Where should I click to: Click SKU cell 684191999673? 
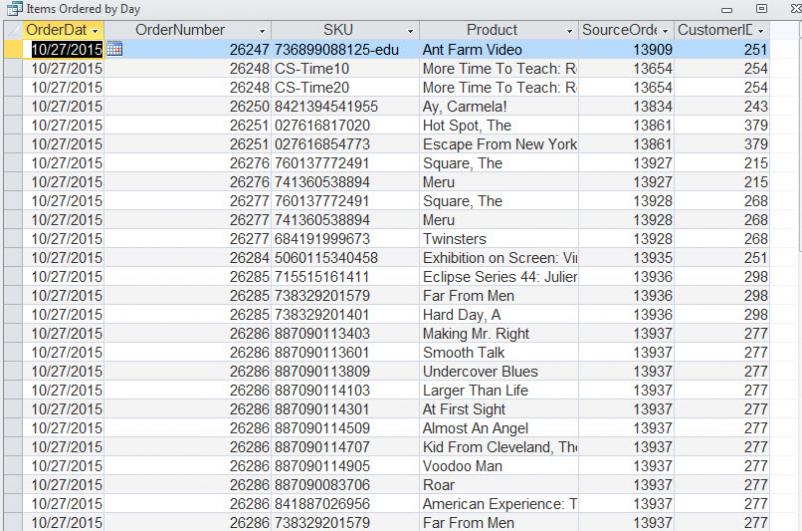coord(345,239)
